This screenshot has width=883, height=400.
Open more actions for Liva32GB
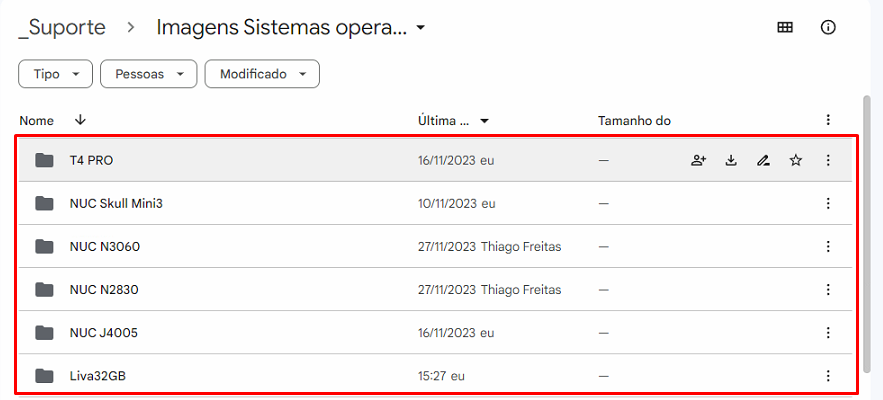click(828, 376)
